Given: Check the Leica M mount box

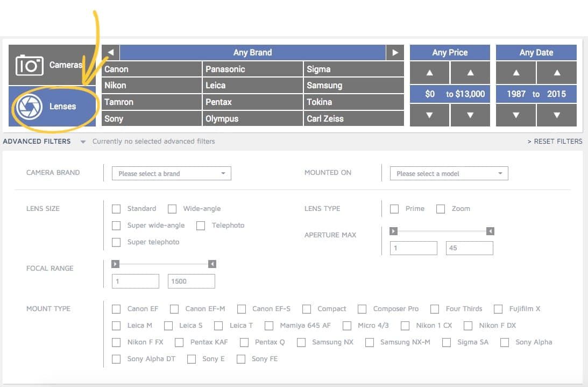Looking at the screenshot, I should pos(116,326).
